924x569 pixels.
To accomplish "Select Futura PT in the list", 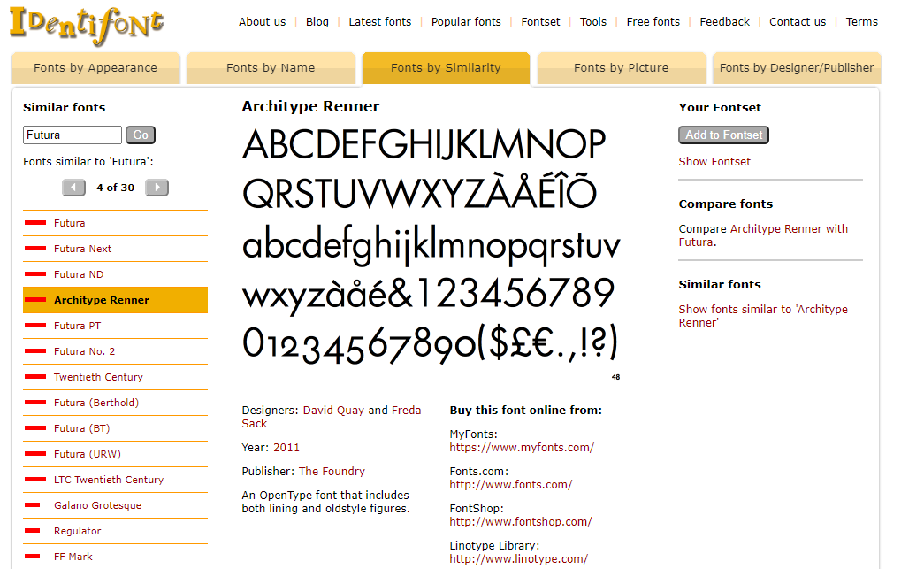I will (x=77, y=326).
